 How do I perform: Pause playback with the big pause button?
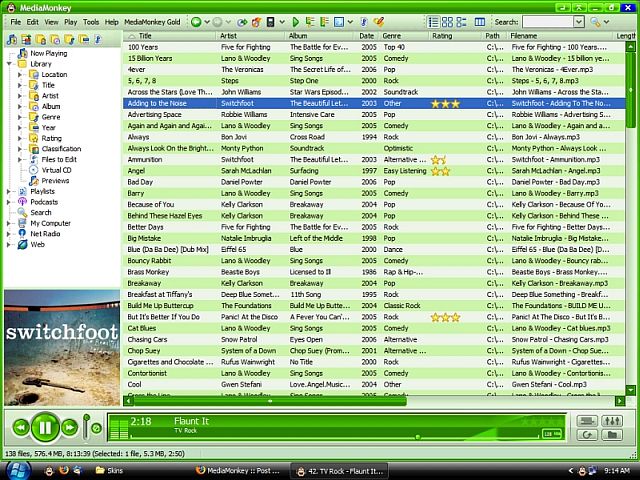(45, 427)
